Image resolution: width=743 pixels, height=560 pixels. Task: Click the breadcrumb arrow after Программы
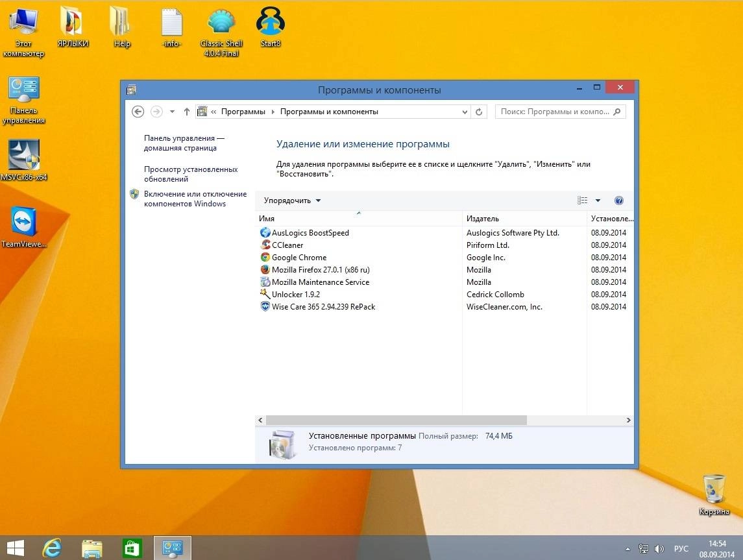(273, 112)
